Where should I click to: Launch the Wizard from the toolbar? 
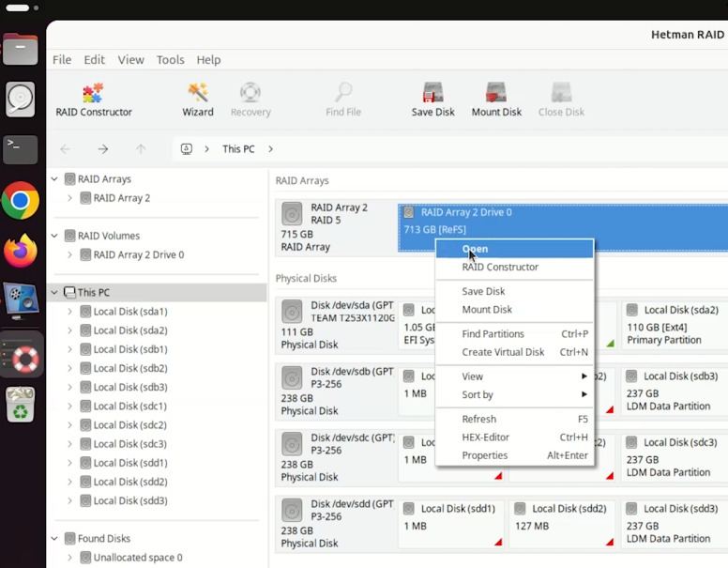click(198, 100)
